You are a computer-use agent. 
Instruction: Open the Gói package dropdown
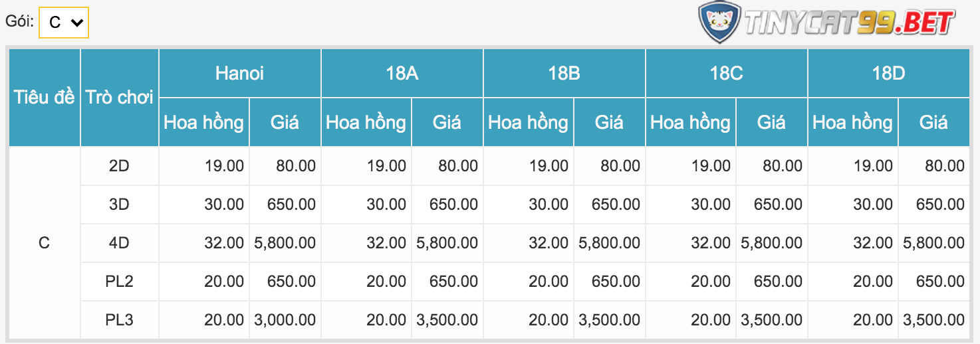64,23
